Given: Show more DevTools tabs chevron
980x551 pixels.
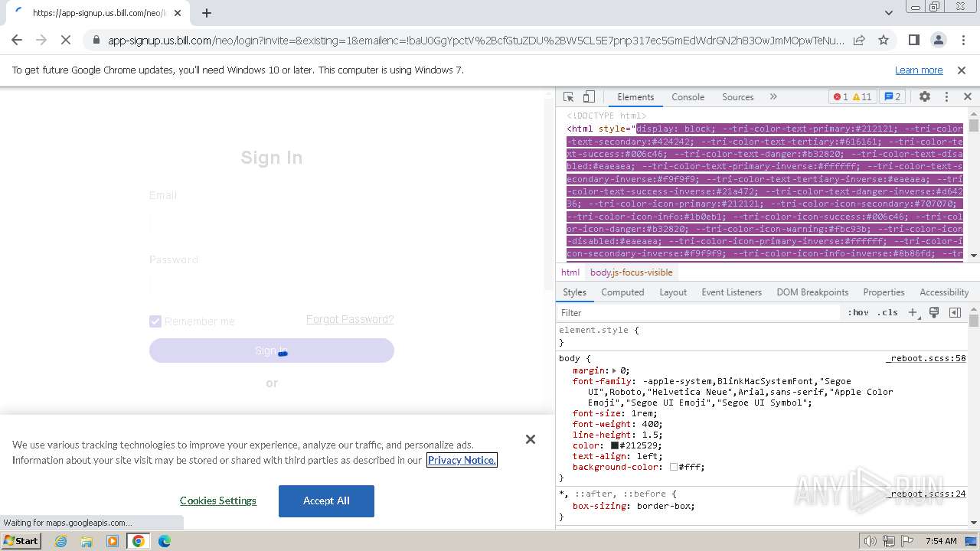Looking at the screenshot, I should [773, 97].
